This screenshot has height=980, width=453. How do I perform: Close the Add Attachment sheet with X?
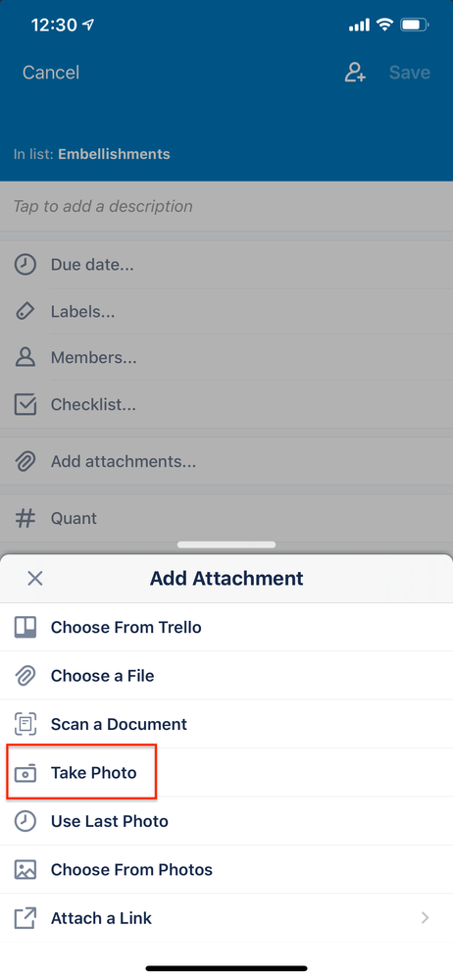point(35,578)
